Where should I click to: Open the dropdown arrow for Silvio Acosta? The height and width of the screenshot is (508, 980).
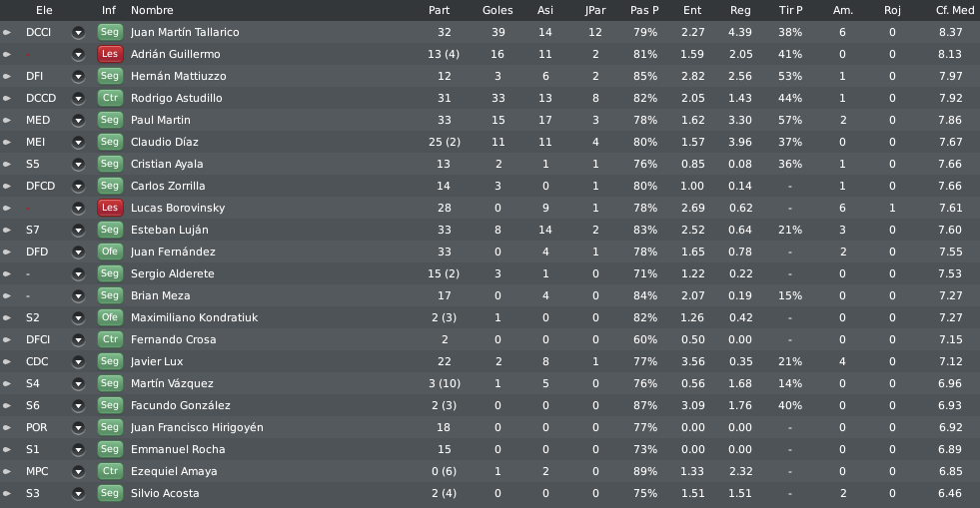[x=78, y=494]
